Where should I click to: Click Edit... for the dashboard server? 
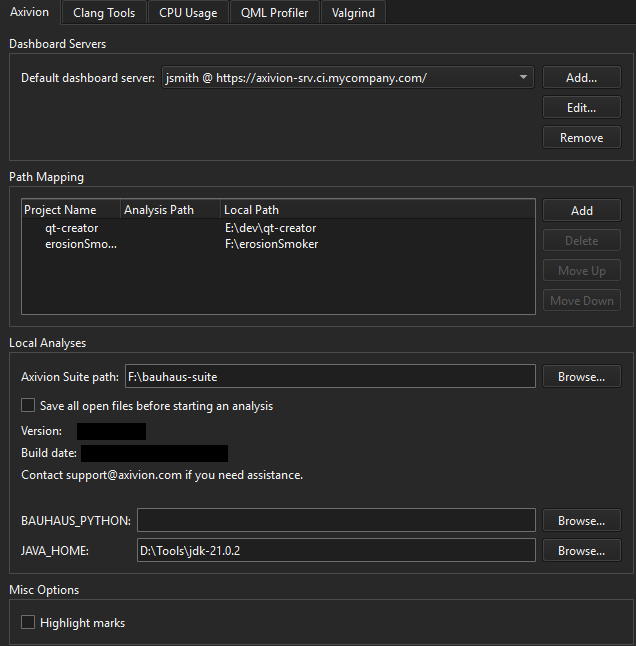pos(581,108)
